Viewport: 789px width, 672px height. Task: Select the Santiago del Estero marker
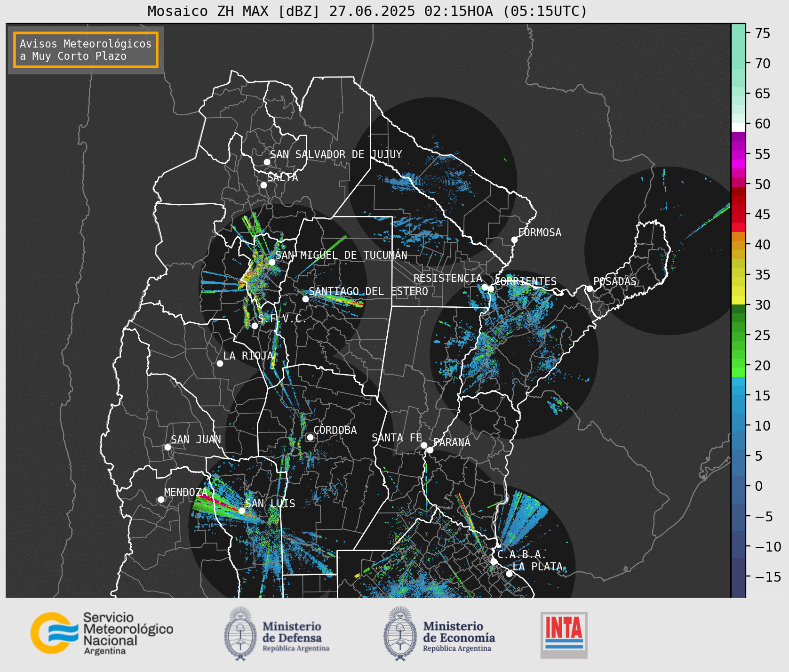click(305, 299)
